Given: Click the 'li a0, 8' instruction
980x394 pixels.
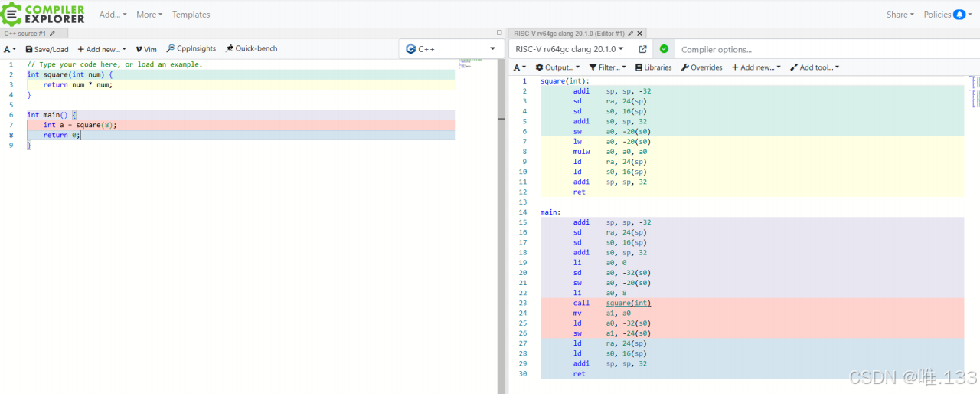Looking at the screenshot, I should tap(599, 293).
